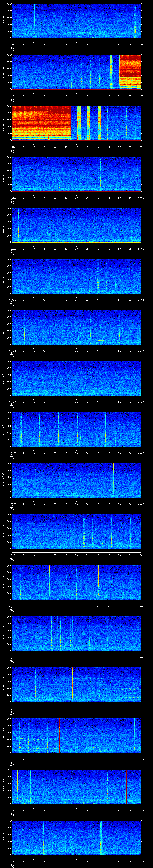The image size is (153, 868).
Task: Click the Frequency (Hz) axis label of 14:53 panel
Action: coord(3,378)
